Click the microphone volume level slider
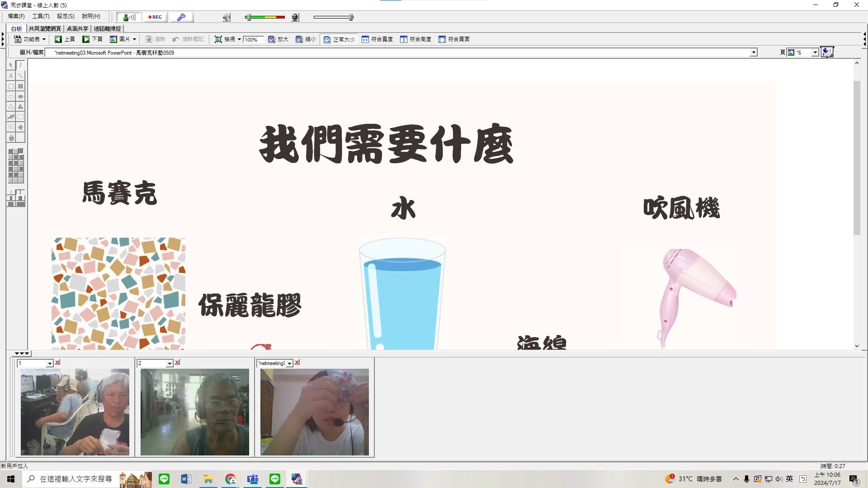868x488 pixels. (x=333, y=17)
